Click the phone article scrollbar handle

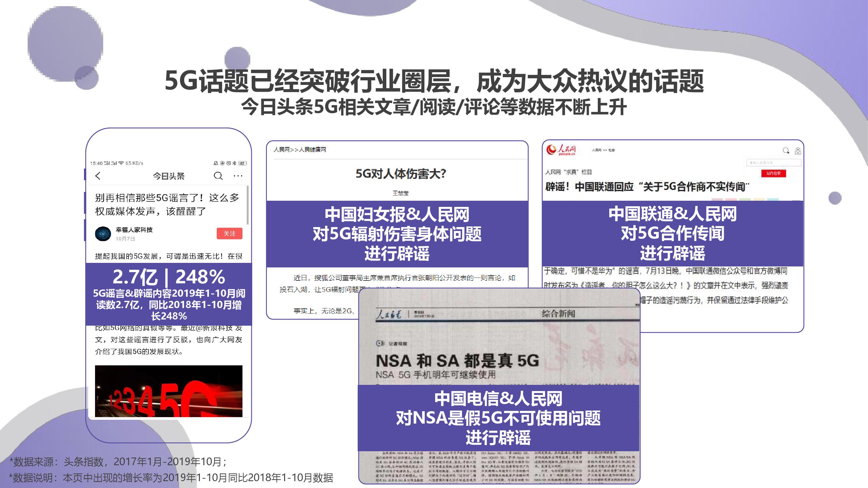coord(248,205)
